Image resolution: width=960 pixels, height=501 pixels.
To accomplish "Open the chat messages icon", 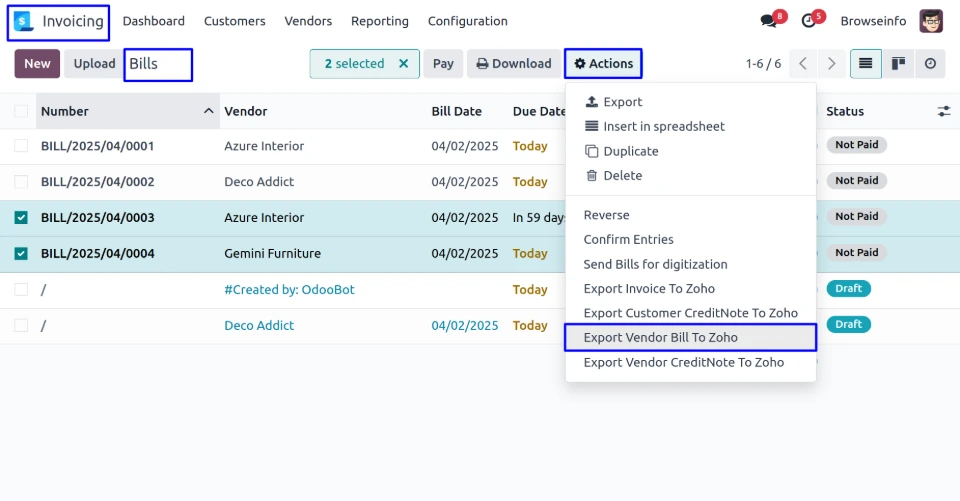I will click(x=768, y=21).
